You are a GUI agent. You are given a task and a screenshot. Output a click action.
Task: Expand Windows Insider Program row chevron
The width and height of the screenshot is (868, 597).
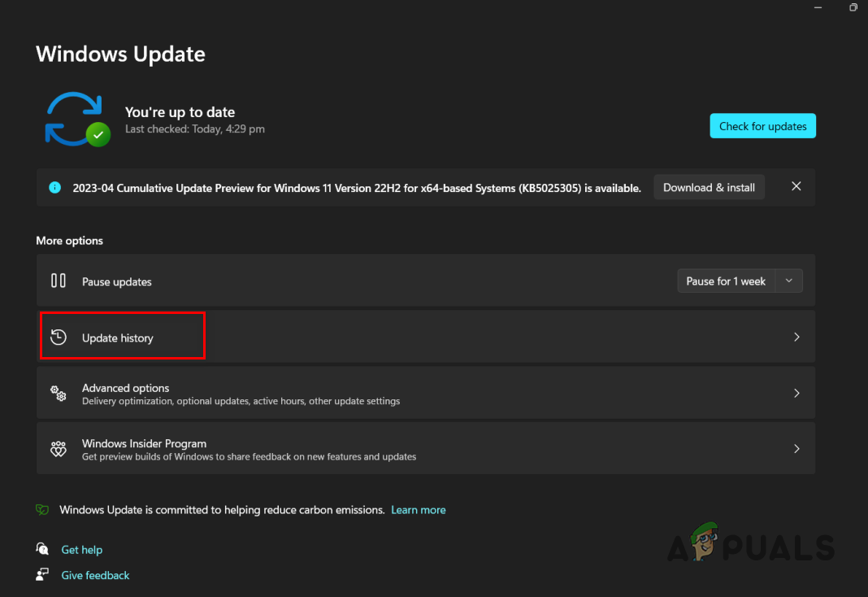click(x=796, y=449)
